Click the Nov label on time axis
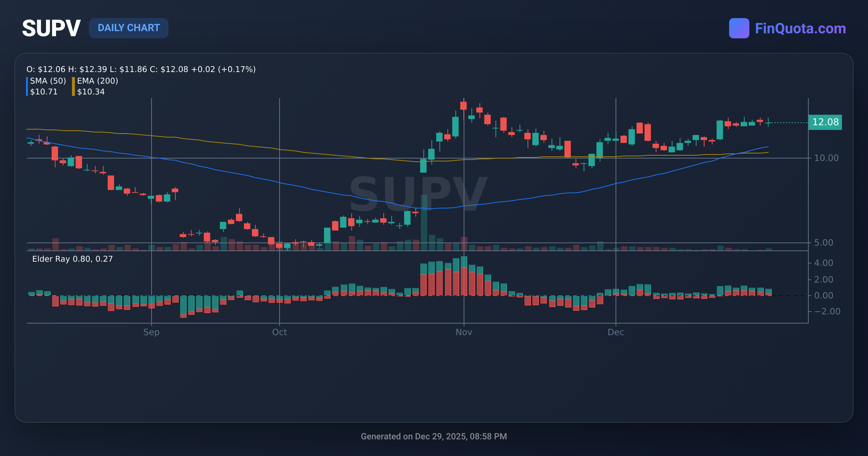Image resolution: width=868 pixels, height=456 pixels. tap(464, 332)
